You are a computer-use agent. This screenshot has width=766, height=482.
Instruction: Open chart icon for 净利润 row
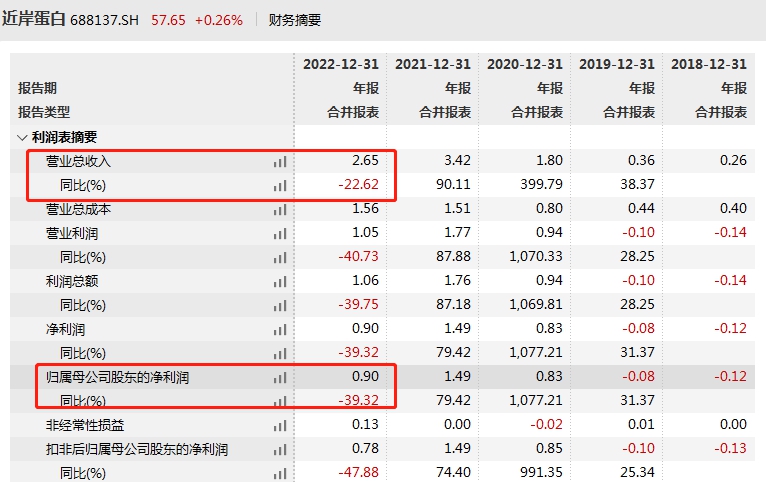tap(280, 330)
